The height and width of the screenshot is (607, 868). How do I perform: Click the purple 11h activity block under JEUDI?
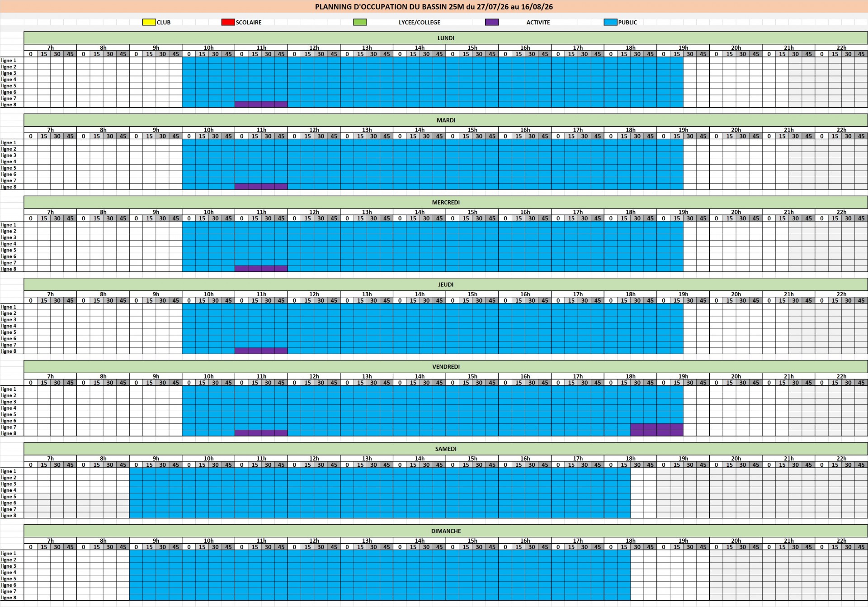pyautogui.click(x=261, y=351)
